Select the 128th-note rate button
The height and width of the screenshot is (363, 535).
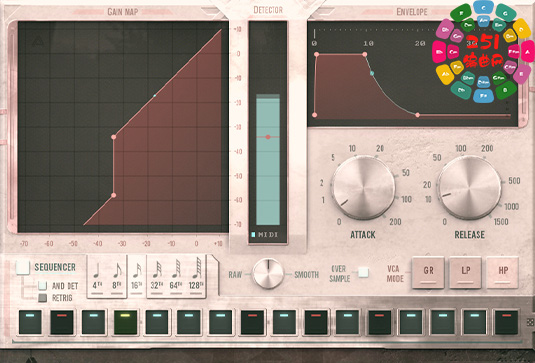[196, 276]
